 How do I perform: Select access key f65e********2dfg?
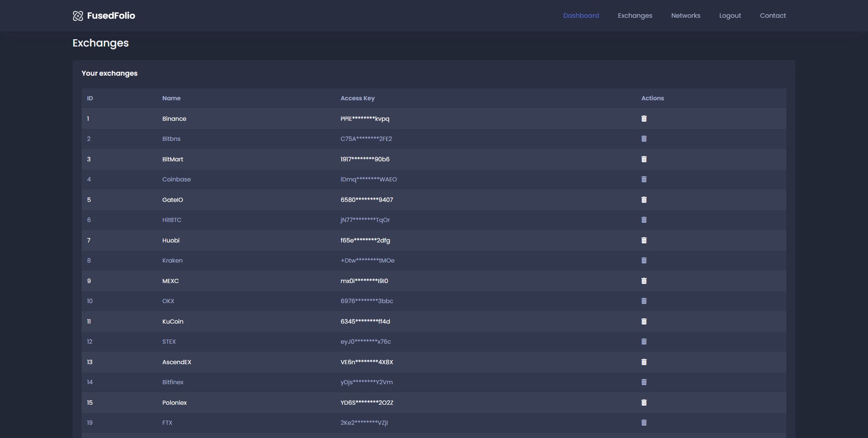pyautogui.click(x=365, y=241)
